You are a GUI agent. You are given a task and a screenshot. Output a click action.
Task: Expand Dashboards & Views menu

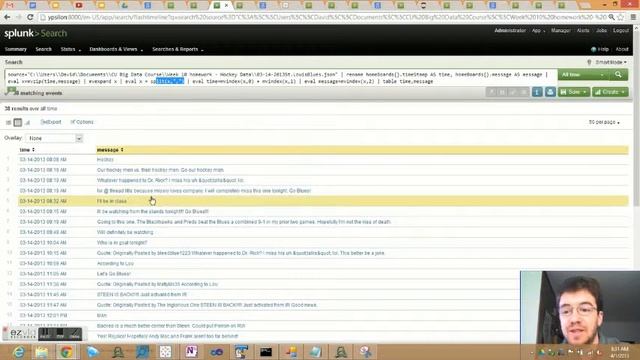pyautogui.click(x=116, y=49)
